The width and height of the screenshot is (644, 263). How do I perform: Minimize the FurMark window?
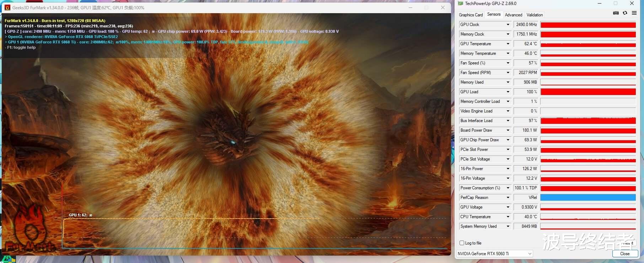(410, 7)
